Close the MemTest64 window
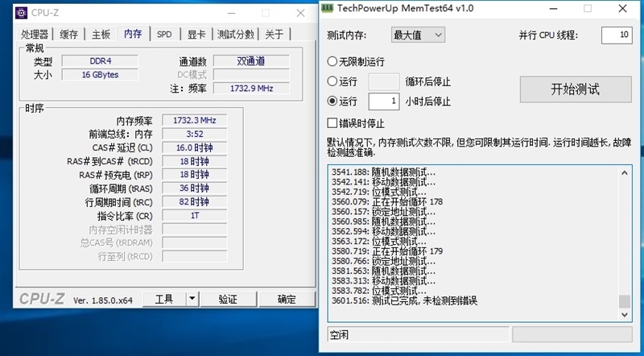 [x=622, y=8]
